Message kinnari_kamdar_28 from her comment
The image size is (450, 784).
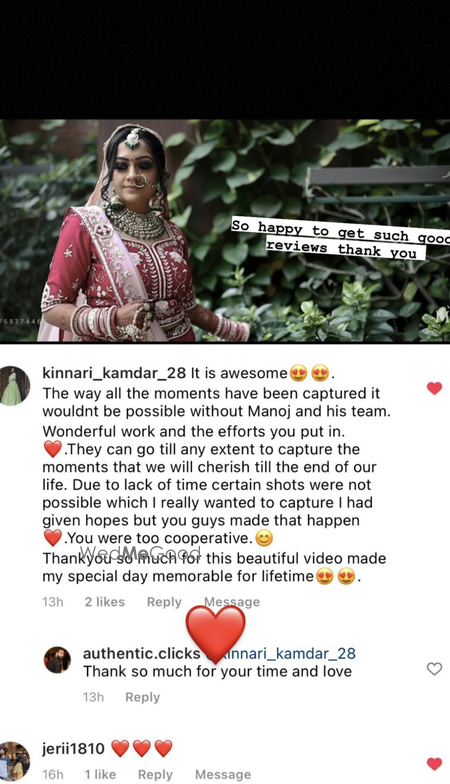[x=232, y=602]
